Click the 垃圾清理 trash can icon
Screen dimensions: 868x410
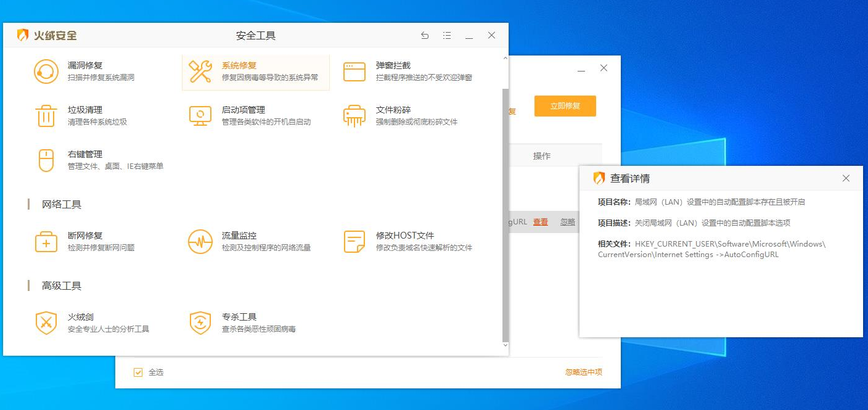point(46,116)
